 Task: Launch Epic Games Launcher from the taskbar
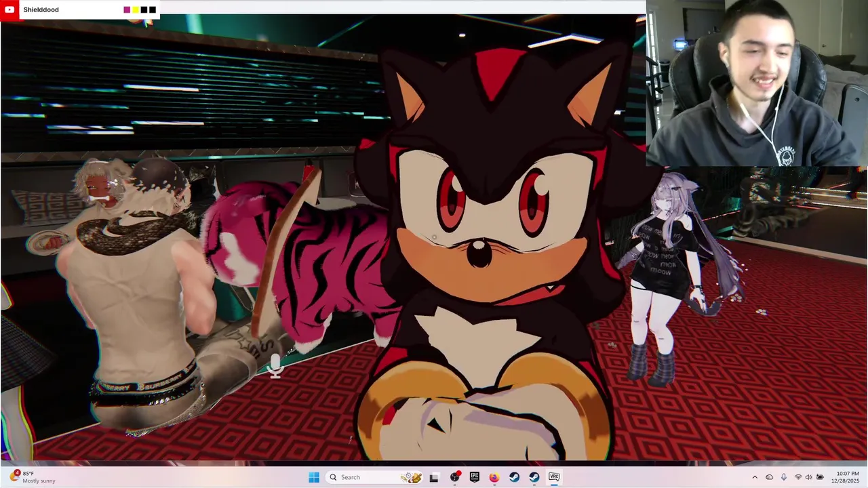(475, 477)
